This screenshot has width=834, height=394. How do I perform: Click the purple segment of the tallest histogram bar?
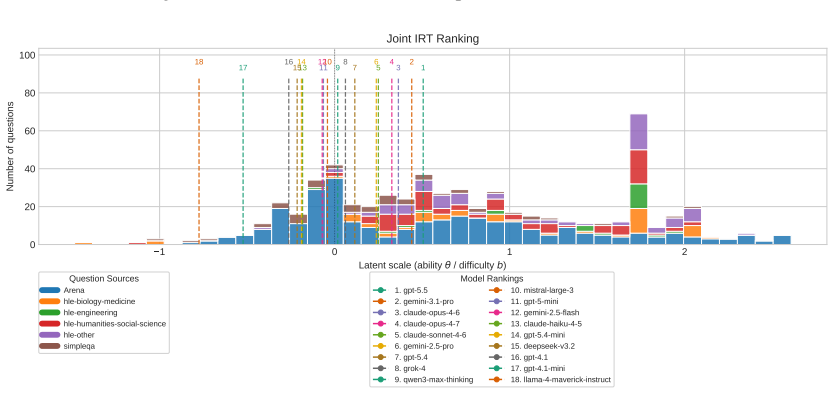[639, 132]
